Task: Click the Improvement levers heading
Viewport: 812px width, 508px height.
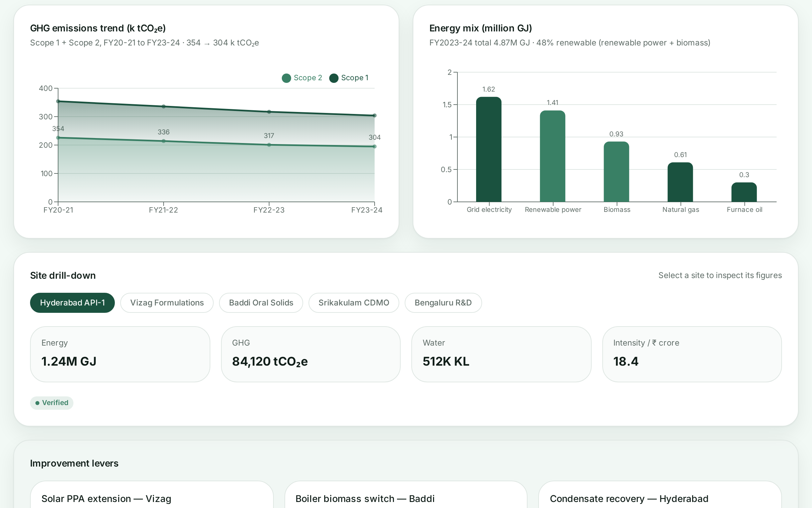Action: (74, 463)
